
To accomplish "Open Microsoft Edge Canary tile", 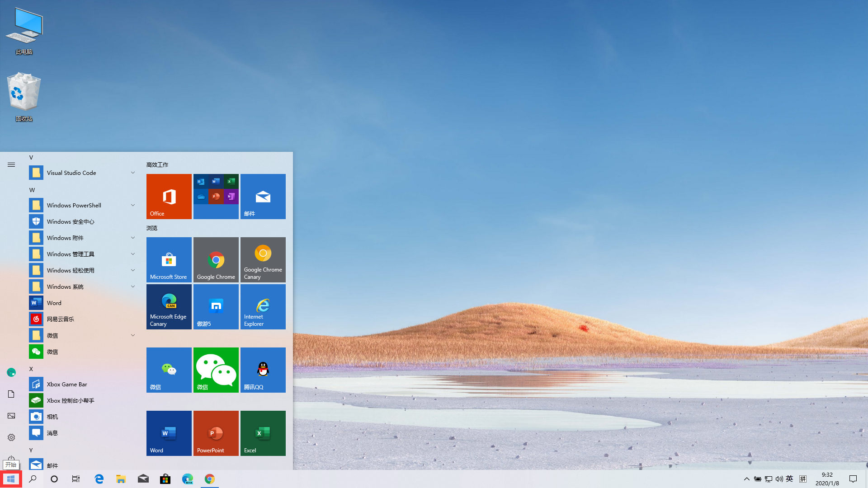I will pos(169,307).
